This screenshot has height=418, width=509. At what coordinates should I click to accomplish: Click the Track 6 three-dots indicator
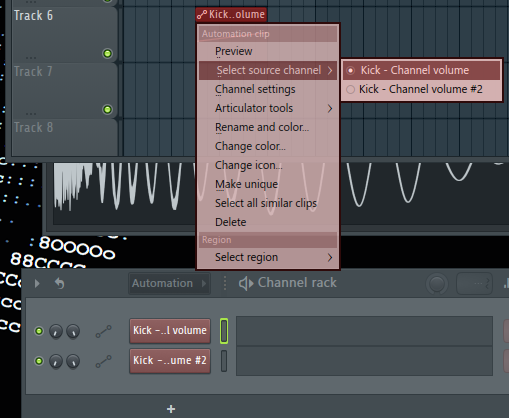31,58
